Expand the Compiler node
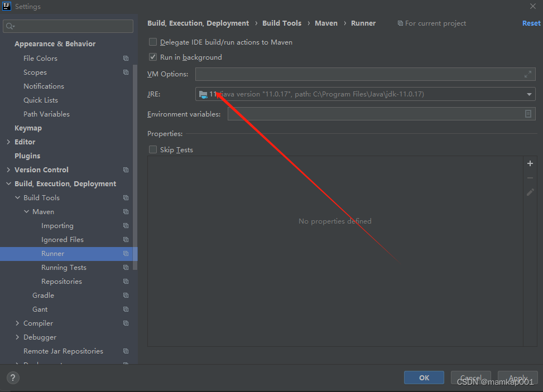543x392 pixels. click(17, 323)
